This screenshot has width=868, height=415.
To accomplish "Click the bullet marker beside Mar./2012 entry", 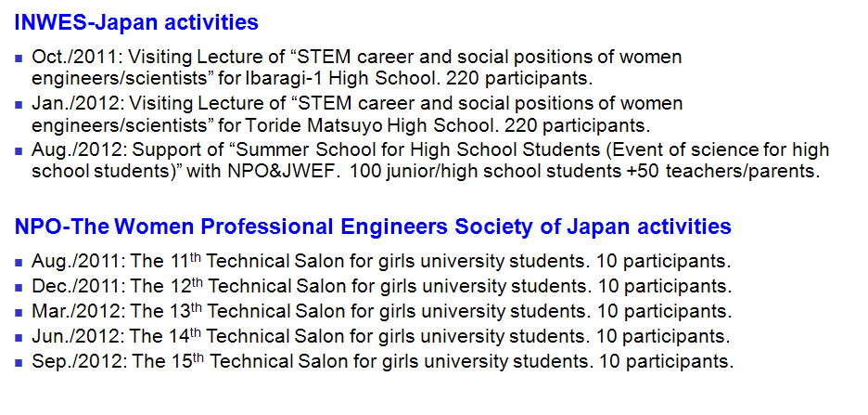I will click(19, 312).
